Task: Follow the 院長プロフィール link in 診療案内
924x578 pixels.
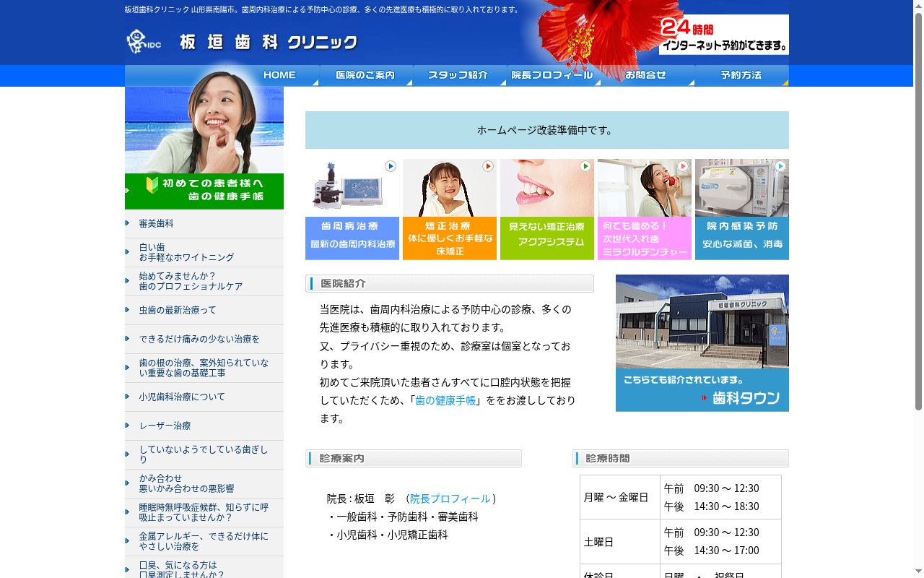Action: pos(450,499)
